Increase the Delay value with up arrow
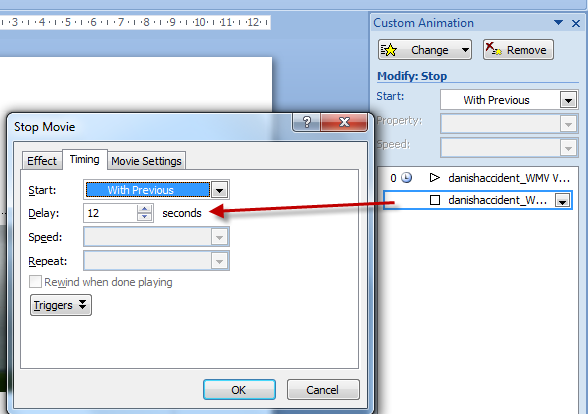The height and width of the screenshot is (414, 588). (144, 208)
